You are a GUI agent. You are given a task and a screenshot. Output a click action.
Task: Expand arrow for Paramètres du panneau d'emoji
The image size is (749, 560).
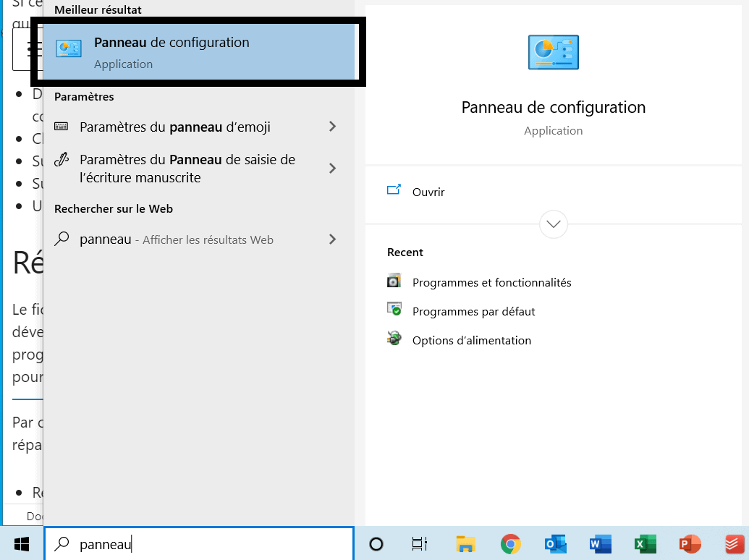(332, 127)
